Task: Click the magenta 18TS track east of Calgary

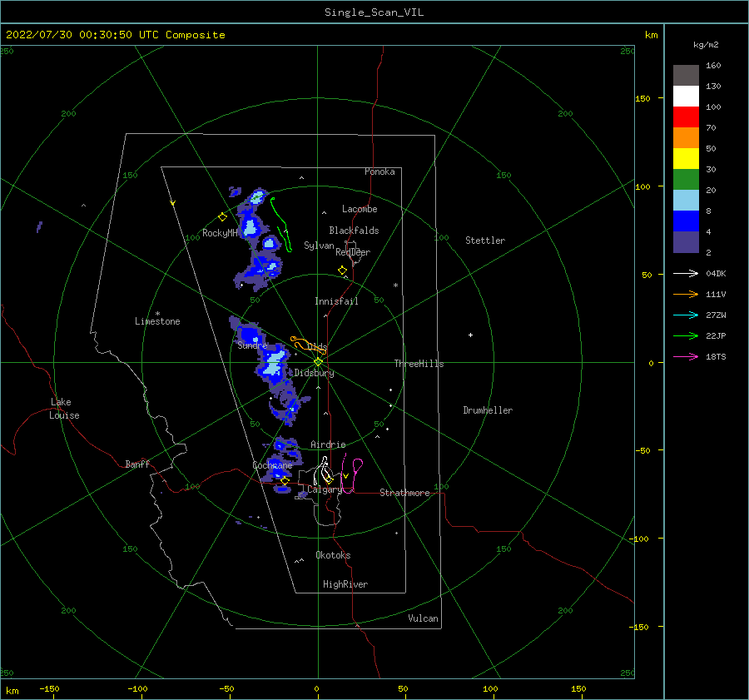Action: pos(352,475)
